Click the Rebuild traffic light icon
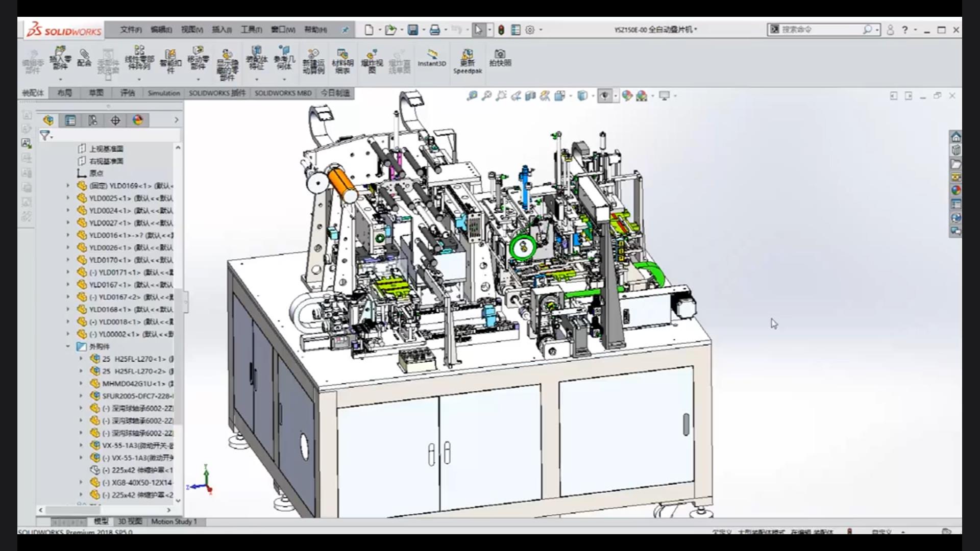 [x=501, y=30]
